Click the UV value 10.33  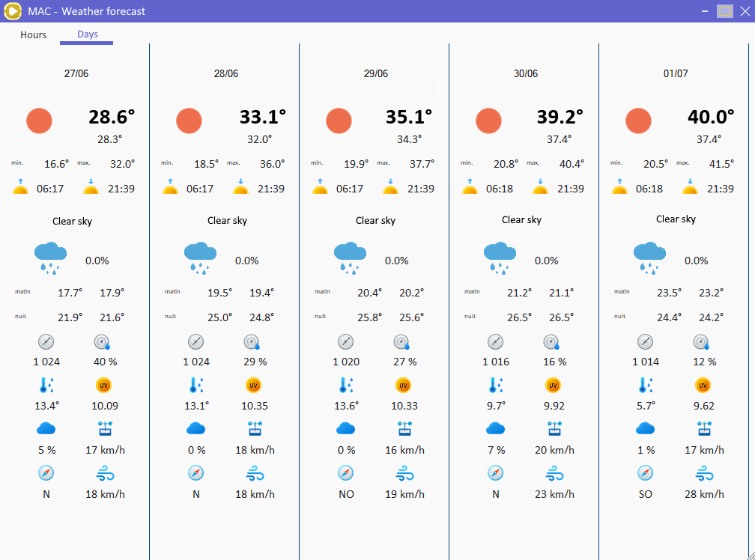404,406
